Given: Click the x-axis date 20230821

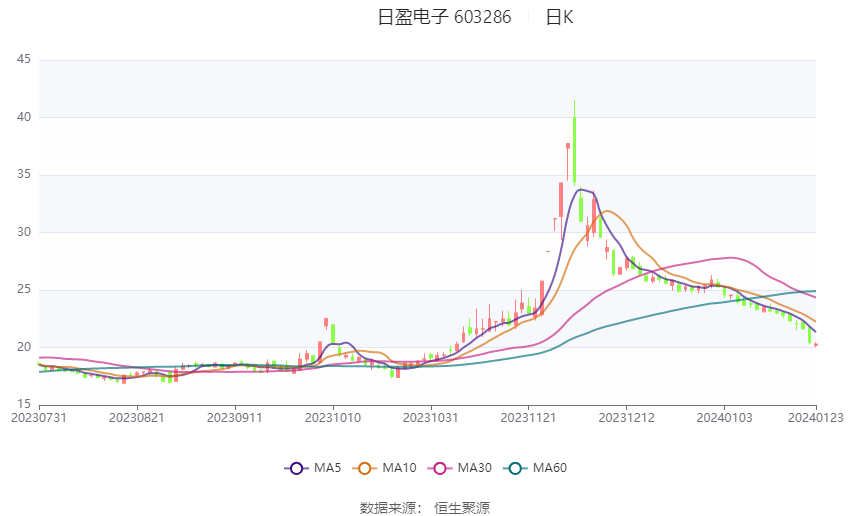Looking at the screenshot, I should (137, 418).
